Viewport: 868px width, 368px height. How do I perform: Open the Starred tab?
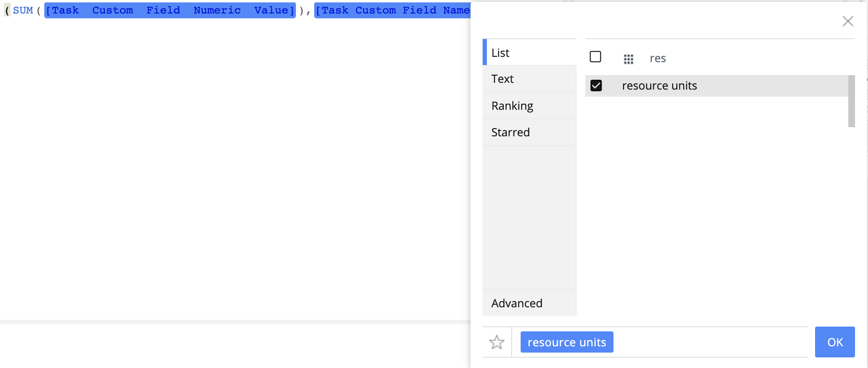point(529,132)
